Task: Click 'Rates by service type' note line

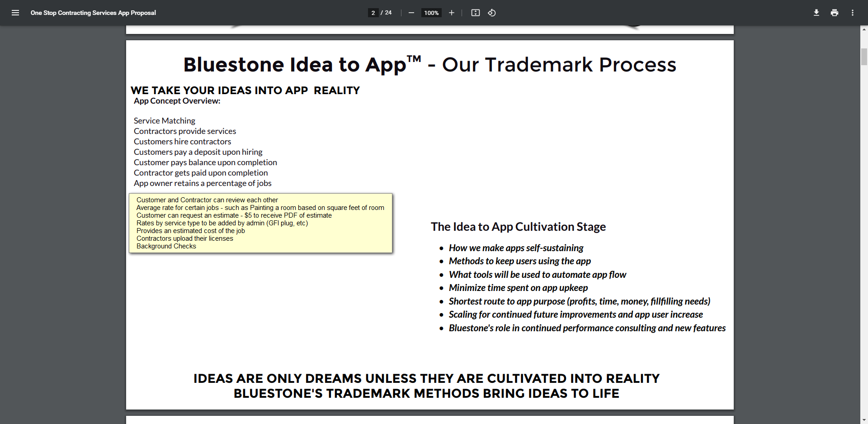Action: pos(222,223)
